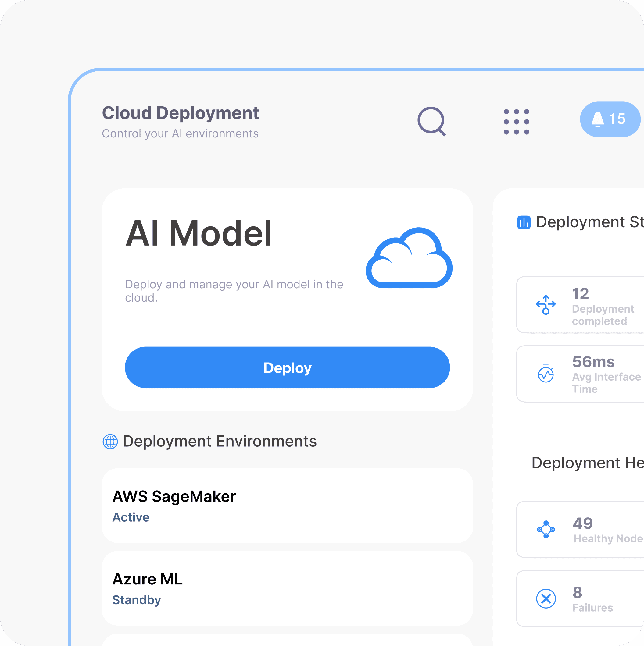
Task: Click the Standby status under Azure ML
Action: click(137, 600)
